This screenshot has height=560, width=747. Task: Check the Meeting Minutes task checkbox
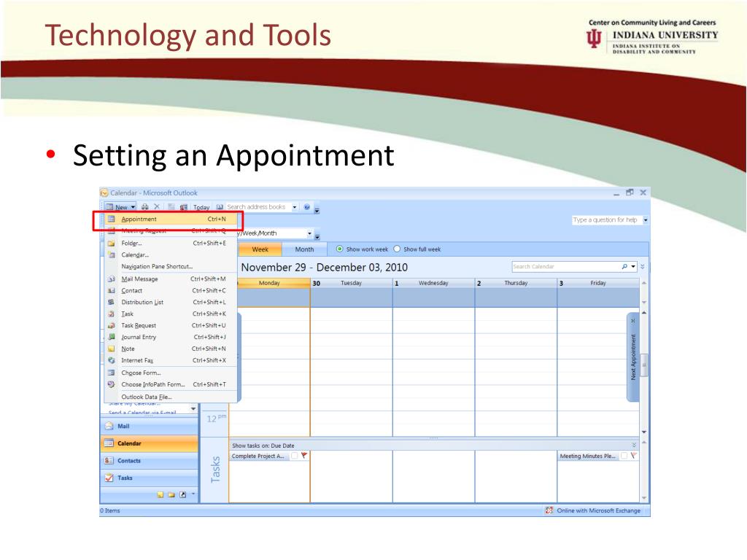[x=624, y=456]
